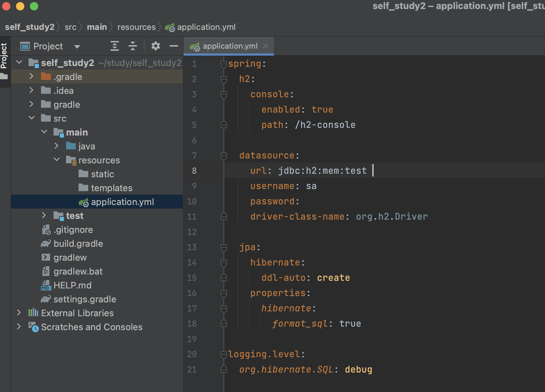545x392 pixels.
Task: Click 'ddl-auto: create' value
Action: pyautogui.click(x=333, y=278)
